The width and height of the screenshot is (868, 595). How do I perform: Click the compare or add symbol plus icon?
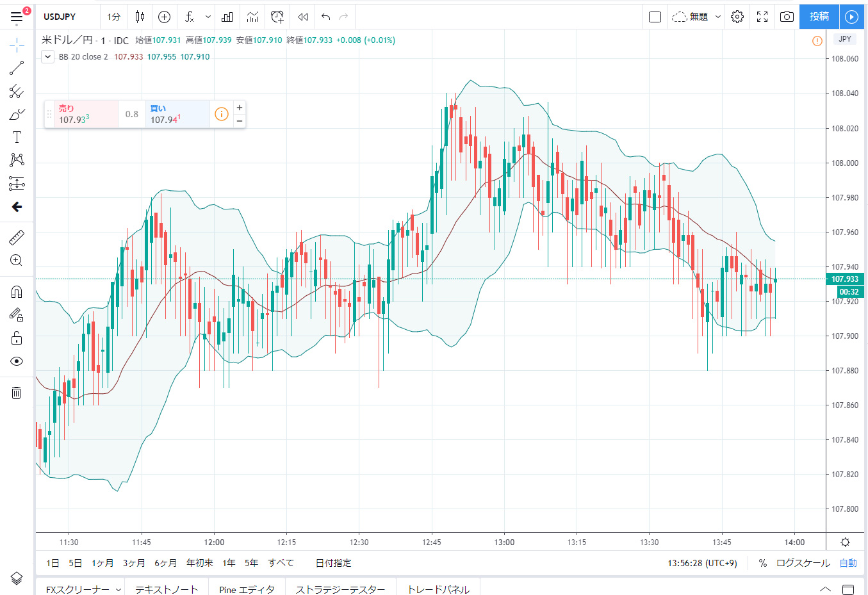pyautogui.click(x=164, y=17)
